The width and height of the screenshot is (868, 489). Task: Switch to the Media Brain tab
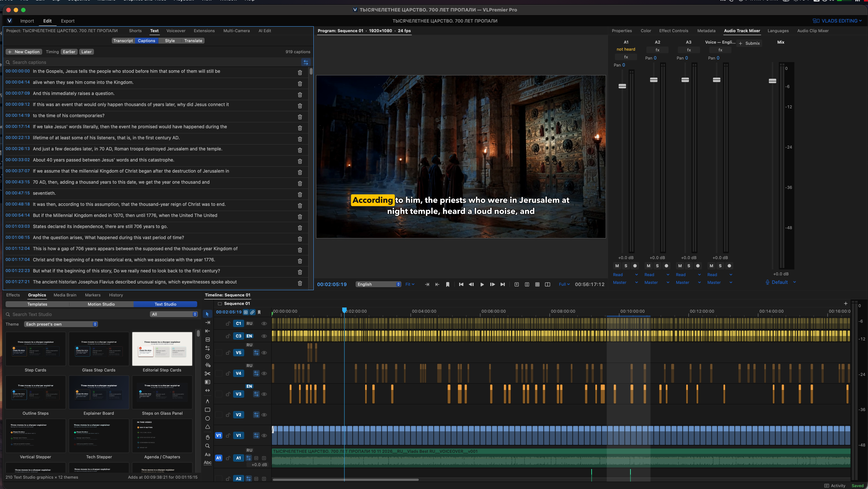click(65, 295)
